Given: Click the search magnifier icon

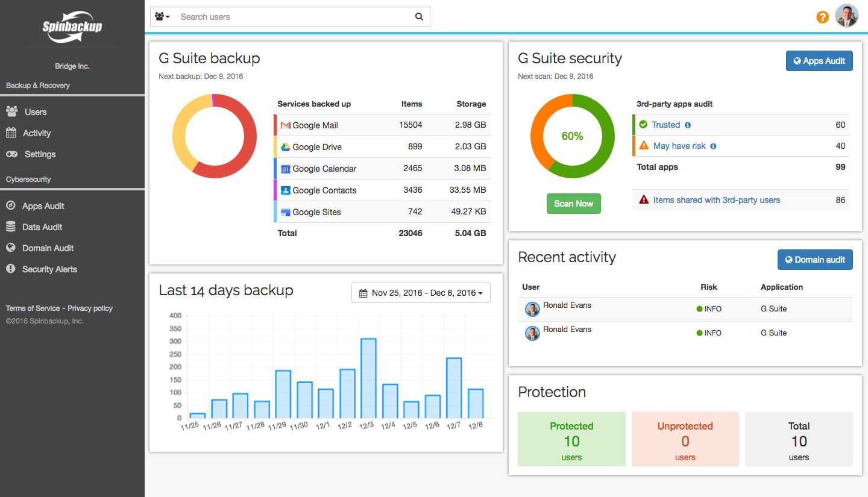Looking at the screenshot, I should pyautogui.click(x=419, y=17).
